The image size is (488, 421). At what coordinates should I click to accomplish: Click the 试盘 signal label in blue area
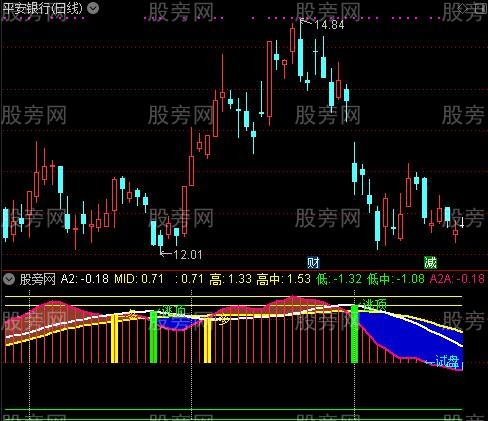(x=447, y=362)
